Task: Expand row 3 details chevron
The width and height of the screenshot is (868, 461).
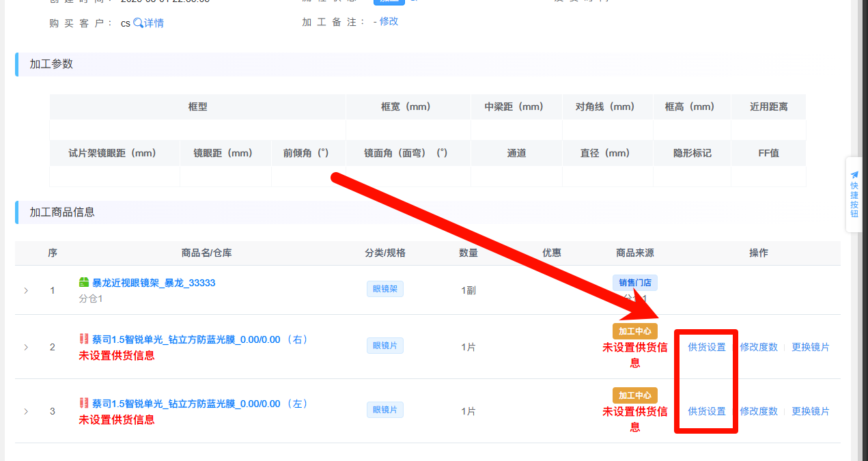Action: click(x=26, y=411)
